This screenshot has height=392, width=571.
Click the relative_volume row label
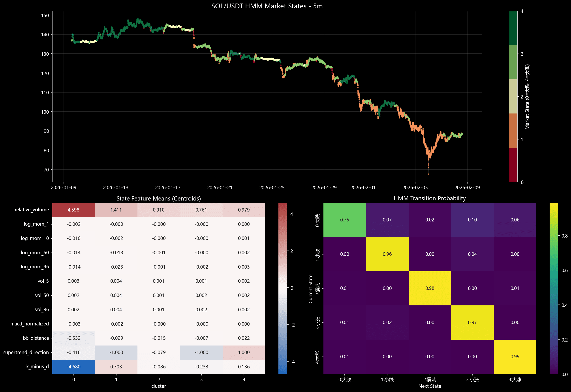(32, 210)
